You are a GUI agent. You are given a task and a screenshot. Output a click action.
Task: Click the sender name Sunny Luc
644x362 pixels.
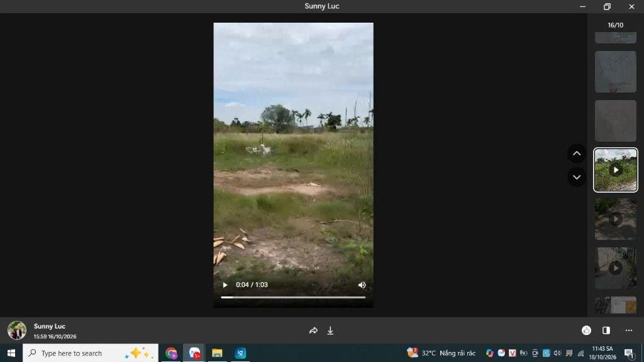[50, 326]
